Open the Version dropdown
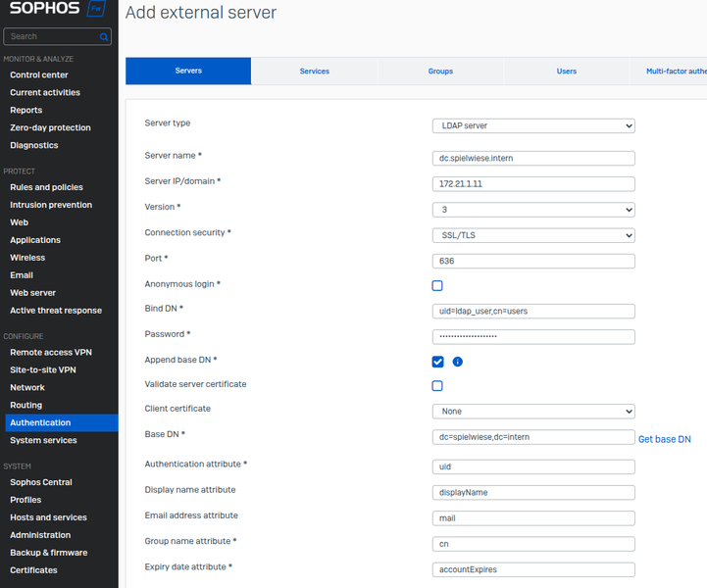The width and height of the screenshot is (707, 588). point(532,210)
